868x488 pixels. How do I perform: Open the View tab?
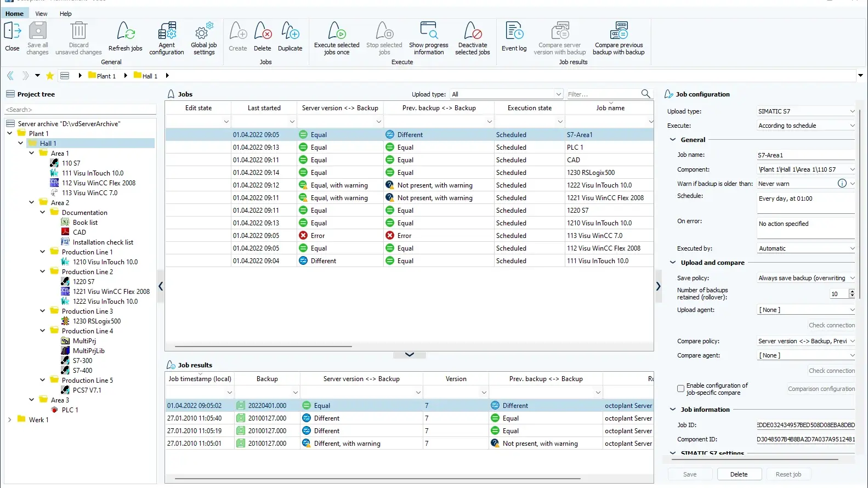pos(41,14)
